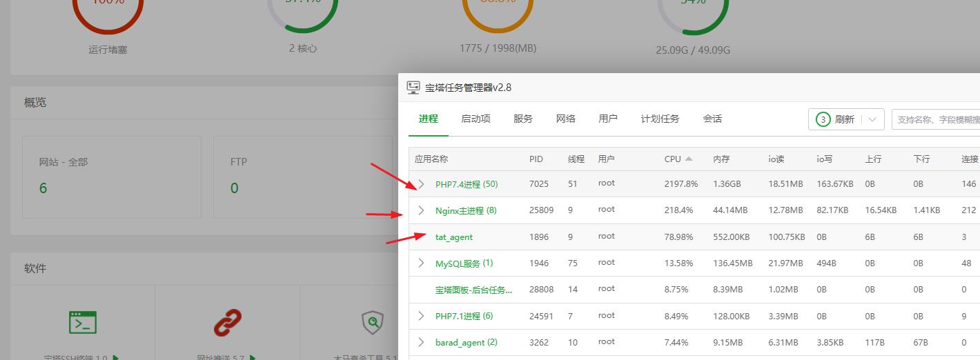Open the refresh interval dropdown arrow
The width and height of the screenshot is (980, 360).
872,119
